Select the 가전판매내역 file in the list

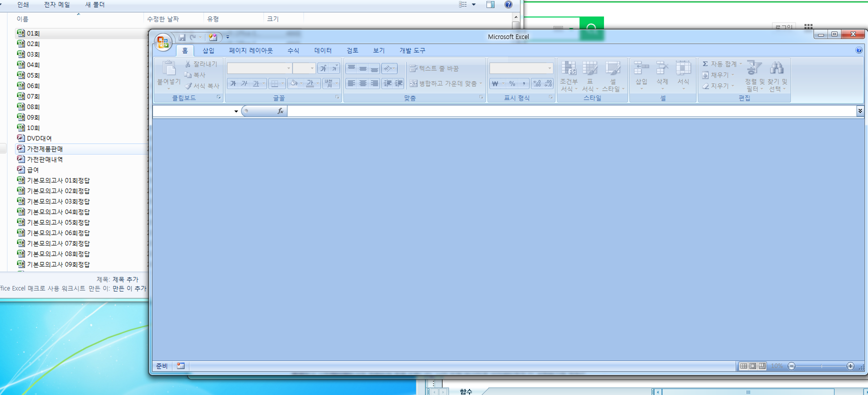pyautogui.click(x=44, y=159)
